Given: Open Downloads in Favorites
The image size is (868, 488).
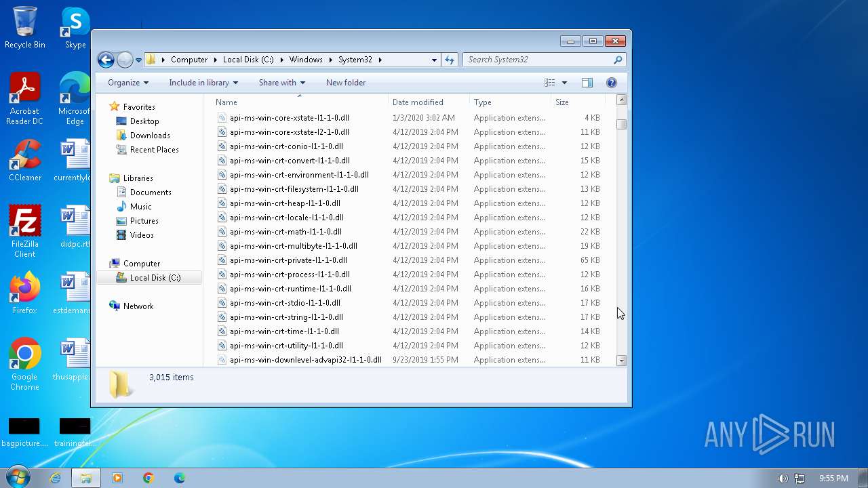Looking at the screenshot, I should point(150,136).
